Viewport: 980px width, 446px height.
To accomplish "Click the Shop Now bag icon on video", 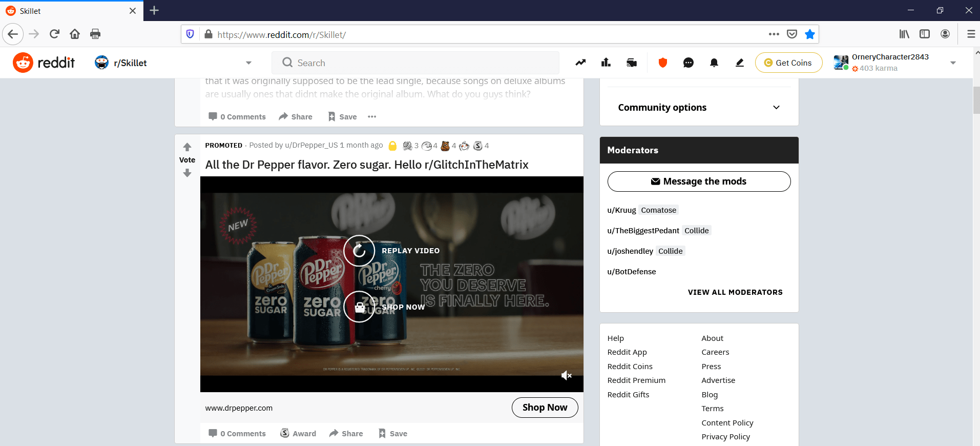I will click(359, 307).
